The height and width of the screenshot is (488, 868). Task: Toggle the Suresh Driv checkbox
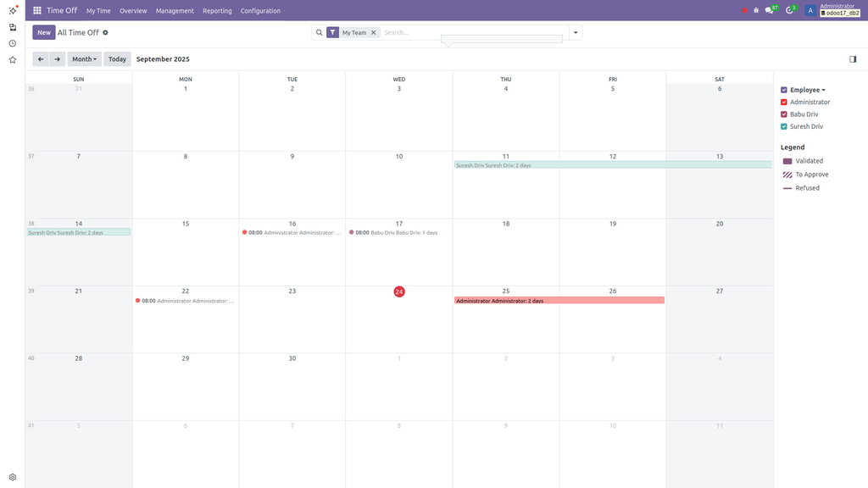pyautogui.click(x=784, y=126)
